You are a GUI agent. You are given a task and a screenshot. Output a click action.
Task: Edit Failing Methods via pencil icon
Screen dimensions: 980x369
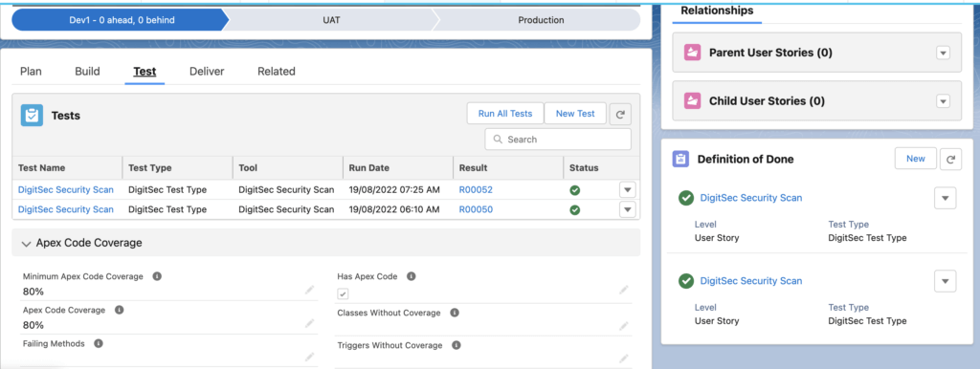309,358
